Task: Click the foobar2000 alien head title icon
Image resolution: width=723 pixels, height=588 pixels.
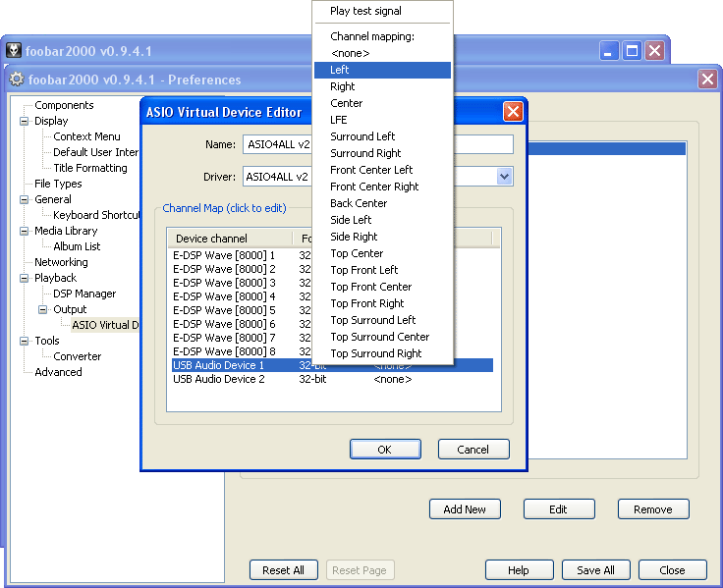Action: [14, 50]
